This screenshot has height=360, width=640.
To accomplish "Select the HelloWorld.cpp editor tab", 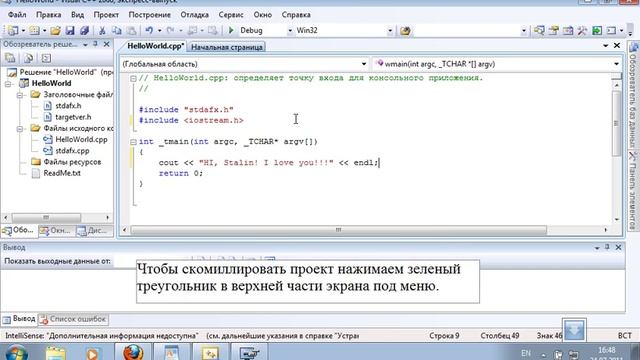I will (155, 46).
